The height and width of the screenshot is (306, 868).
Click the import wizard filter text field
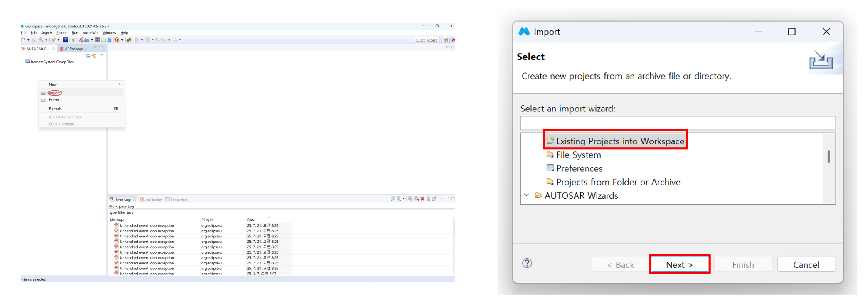pos(678,123)
